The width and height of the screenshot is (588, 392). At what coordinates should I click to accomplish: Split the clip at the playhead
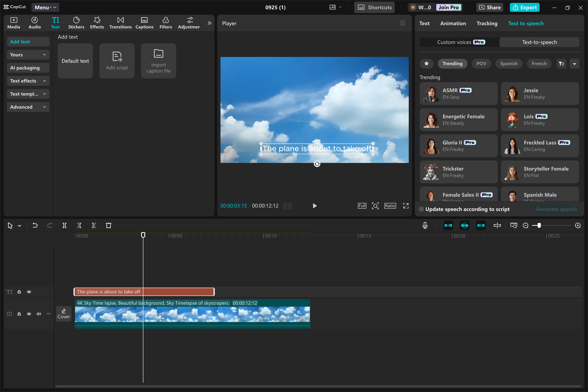pos(64,225)
